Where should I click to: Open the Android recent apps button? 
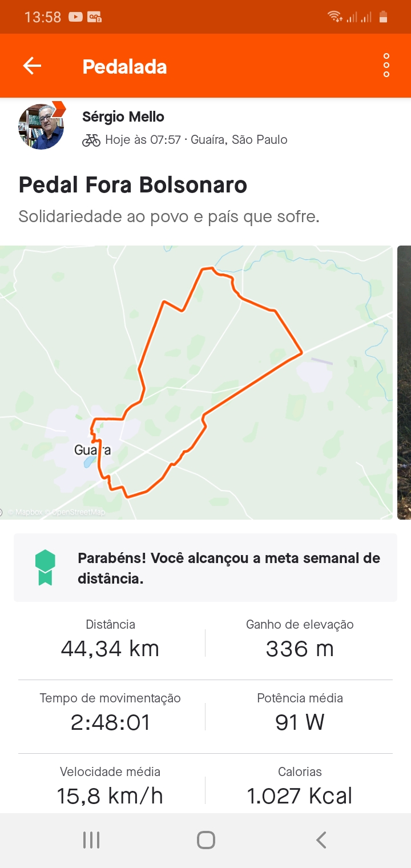(91, 840)
